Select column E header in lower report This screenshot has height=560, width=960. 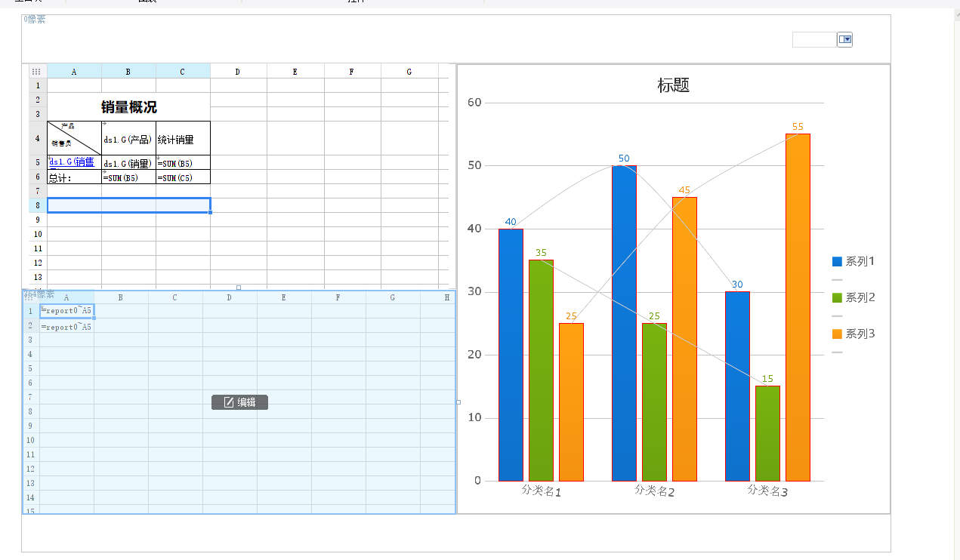(x=284, y=297)
